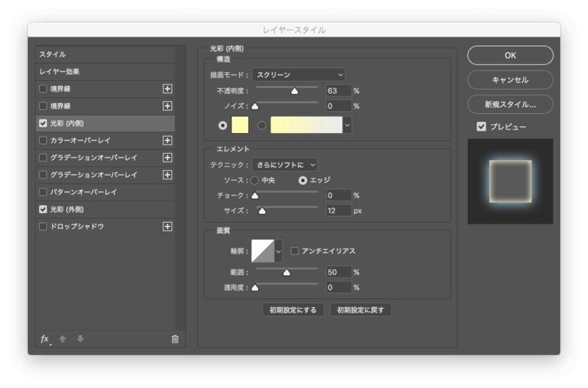Click the plus icon beside カラーオーバーレイ

(168, 140)
